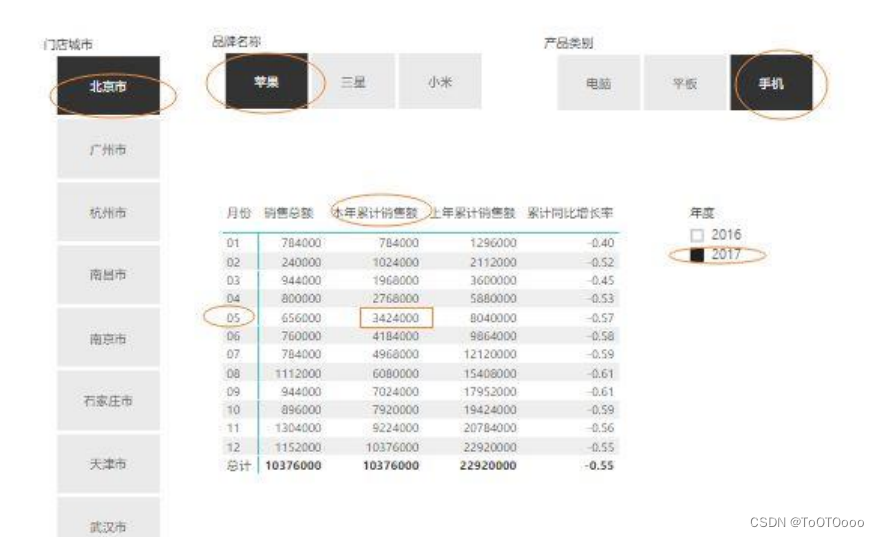Image resolution: width=879 pixels, height=537 pixels.
Task: Sort by the 月份 column header
Action: click(x=238, y=212)
